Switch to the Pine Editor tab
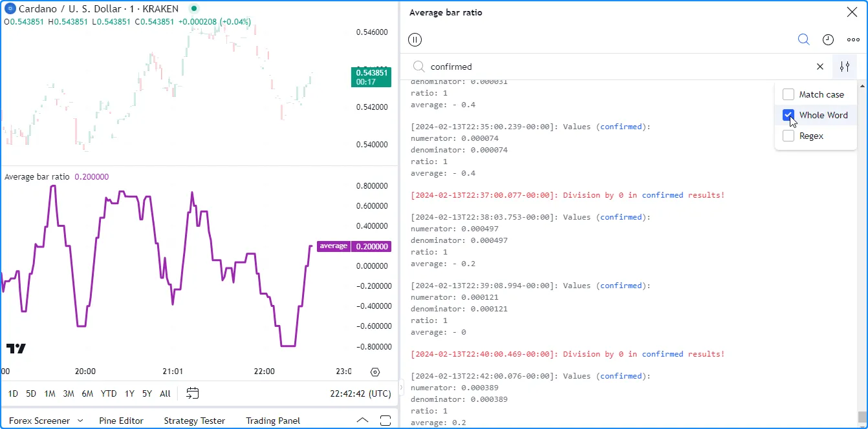This screenshot has height=429, width=868. click(x=121, y=421)
